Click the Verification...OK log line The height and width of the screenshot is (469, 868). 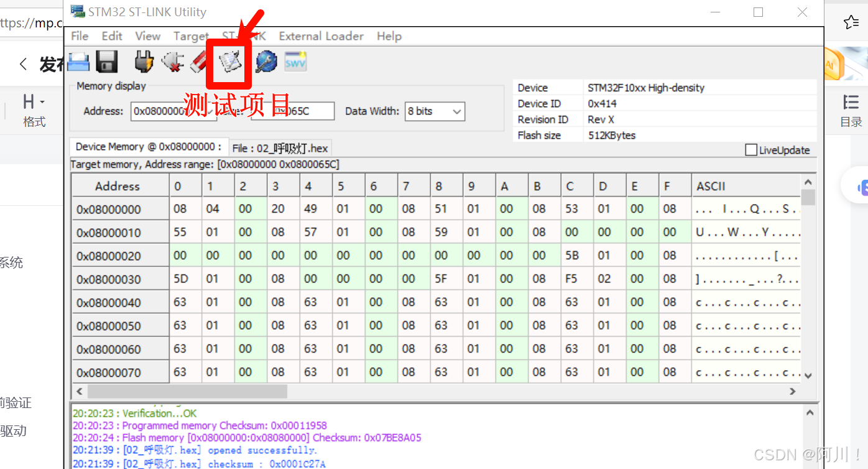134,414
